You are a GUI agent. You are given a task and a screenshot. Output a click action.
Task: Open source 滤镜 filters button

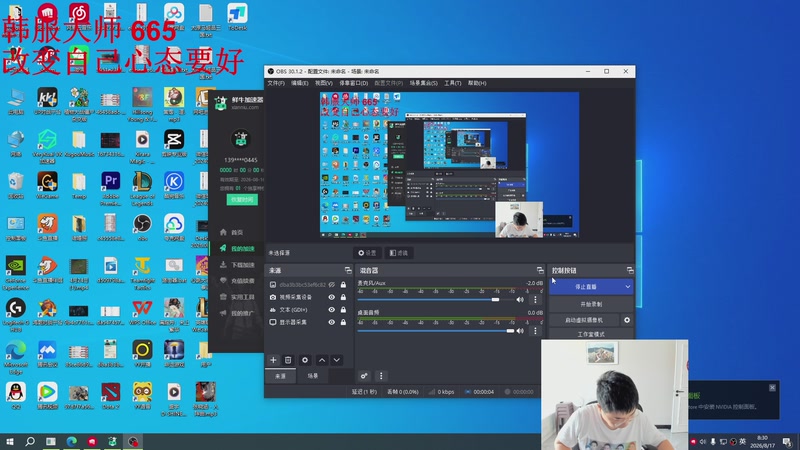398,253
